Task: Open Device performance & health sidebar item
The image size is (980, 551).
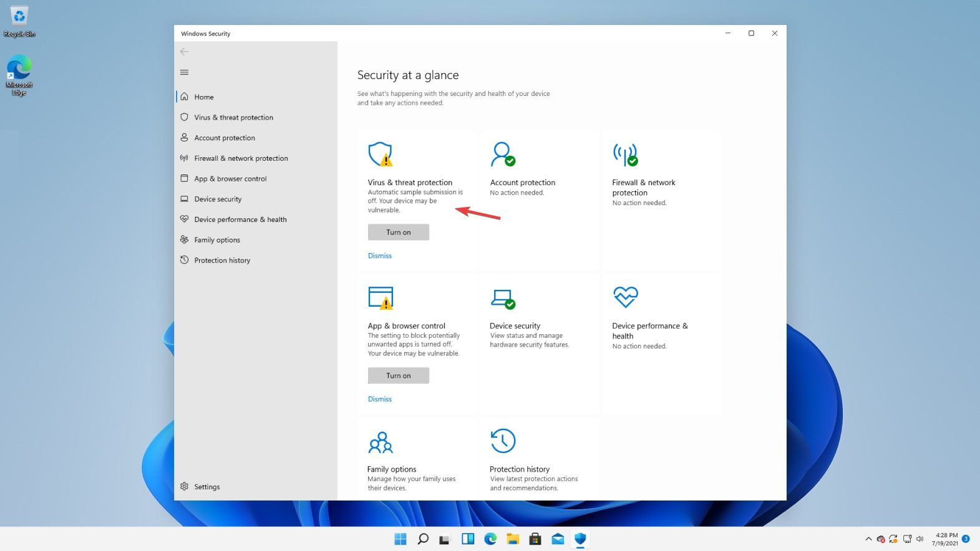Action: [256, 219]
